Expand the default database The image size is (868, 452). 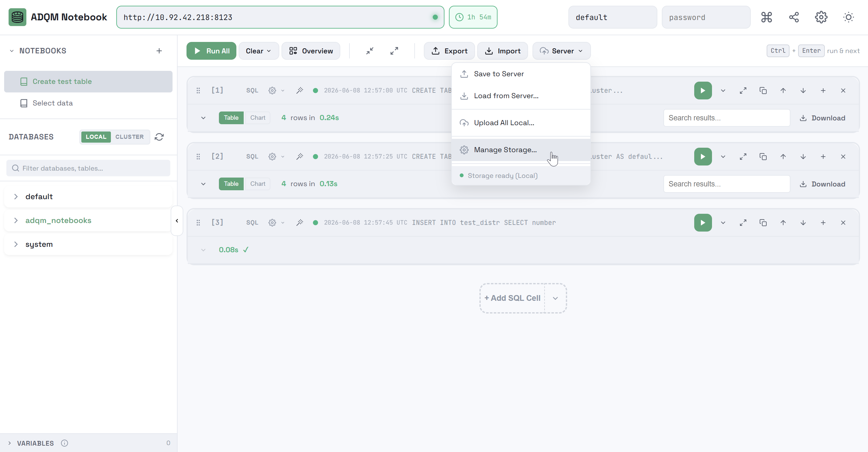tap(16, 197)
